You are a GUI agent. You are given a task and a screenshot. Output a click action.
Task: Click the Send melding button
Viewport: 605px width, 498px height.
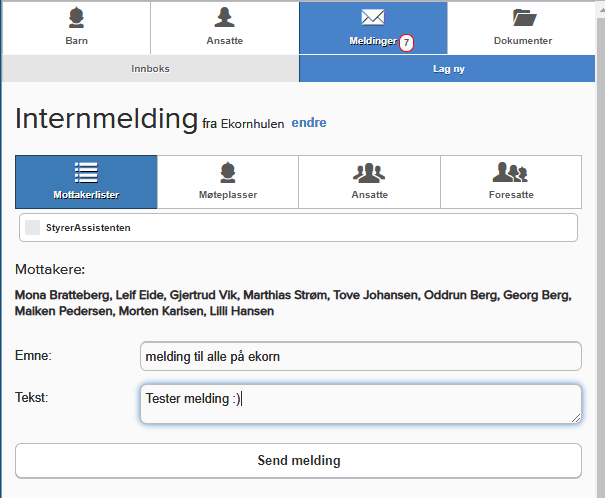coord(298,461)
